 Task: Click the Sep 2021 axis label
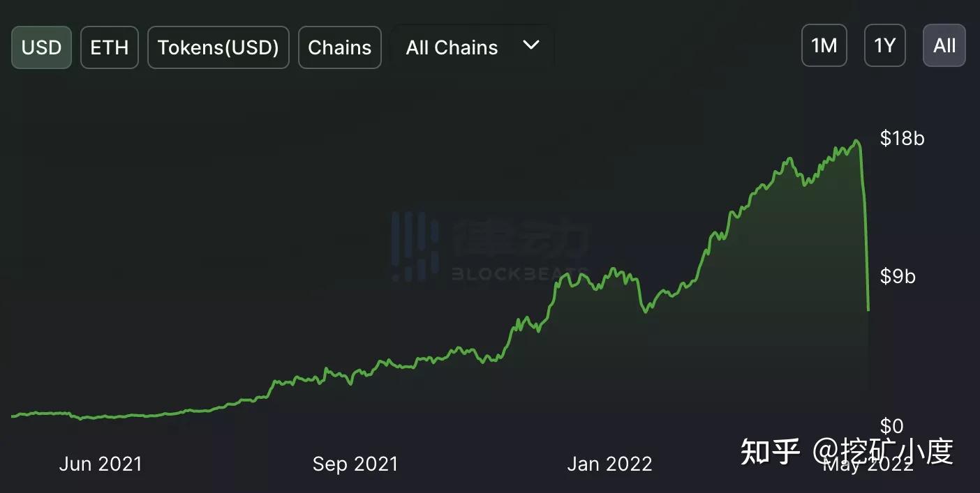(x=355, y=464)
